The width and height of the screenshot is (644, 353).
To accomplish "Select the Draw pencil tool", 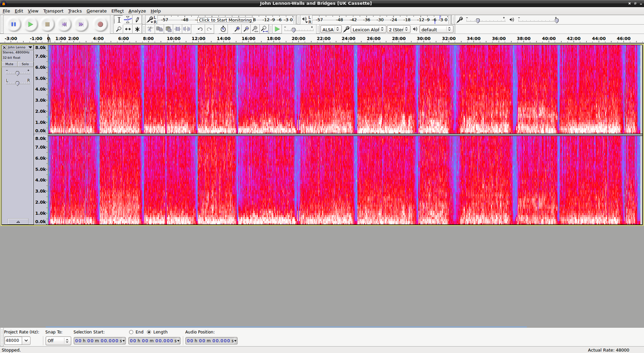I will (137, 20).
